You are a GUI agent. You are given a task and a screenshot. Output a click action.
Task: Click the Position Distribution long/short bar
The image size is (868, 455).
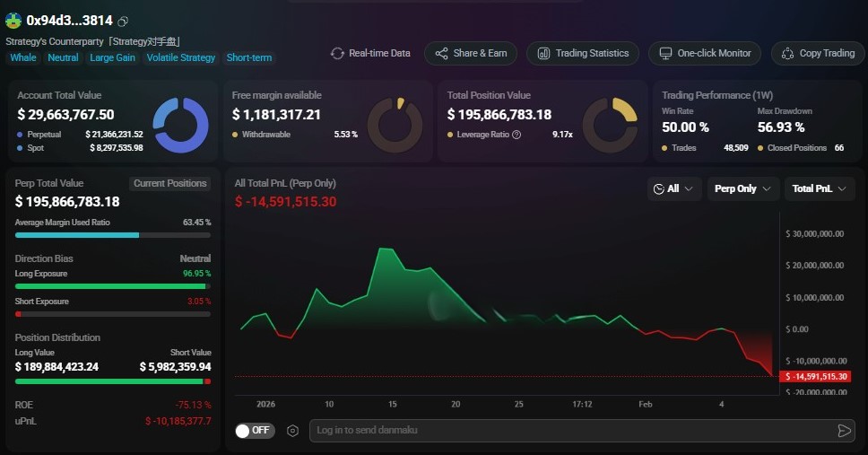[x=113, y=381]
